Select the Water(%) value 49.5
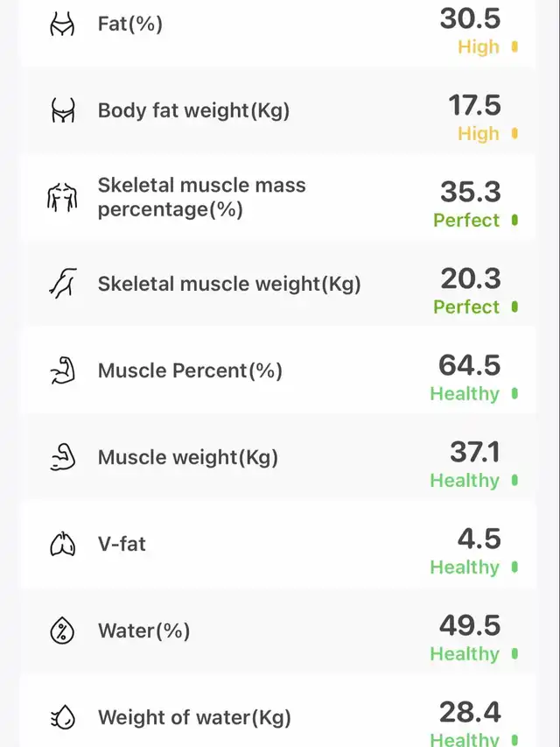 470,625
